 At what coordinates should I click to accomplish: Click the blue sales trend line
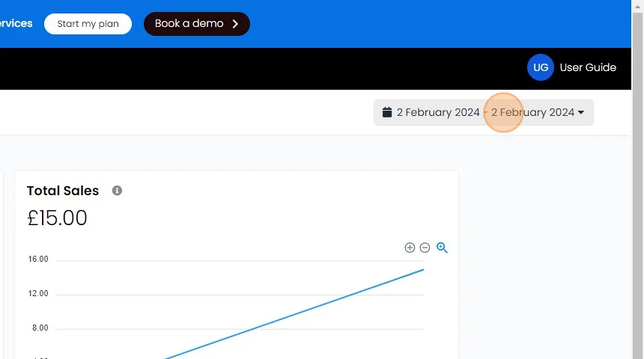[x=294, y=314]
